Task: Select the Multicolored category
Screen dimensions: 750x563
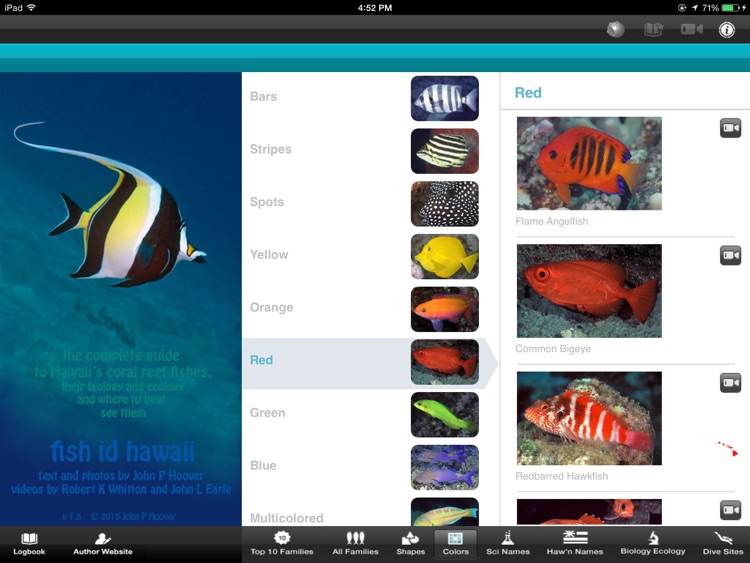Action: (371, 512)
